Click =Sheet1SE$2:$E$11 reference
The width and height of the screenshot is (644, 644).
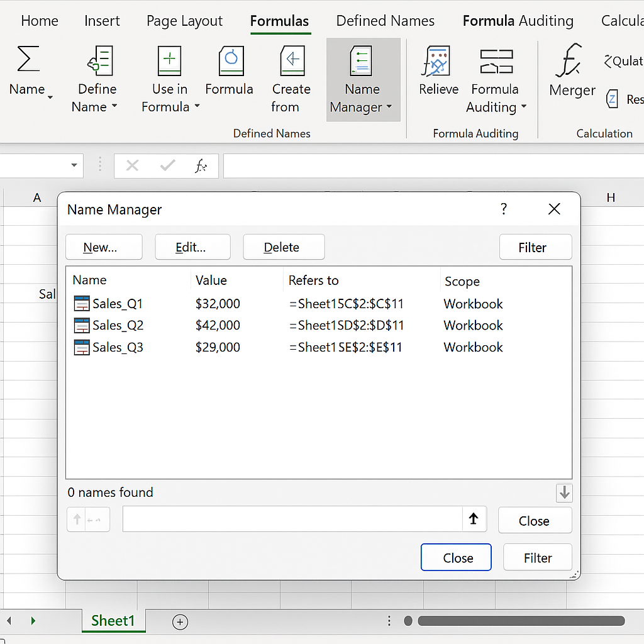[x=345, y=347]
